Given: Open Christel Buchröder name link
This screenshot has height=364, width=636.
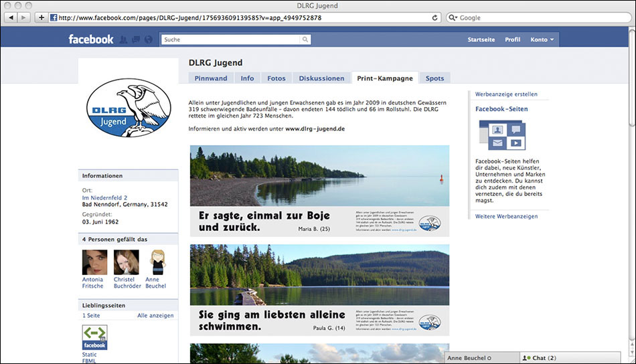Looking at the screenshot, I should [x=127, y=282].
